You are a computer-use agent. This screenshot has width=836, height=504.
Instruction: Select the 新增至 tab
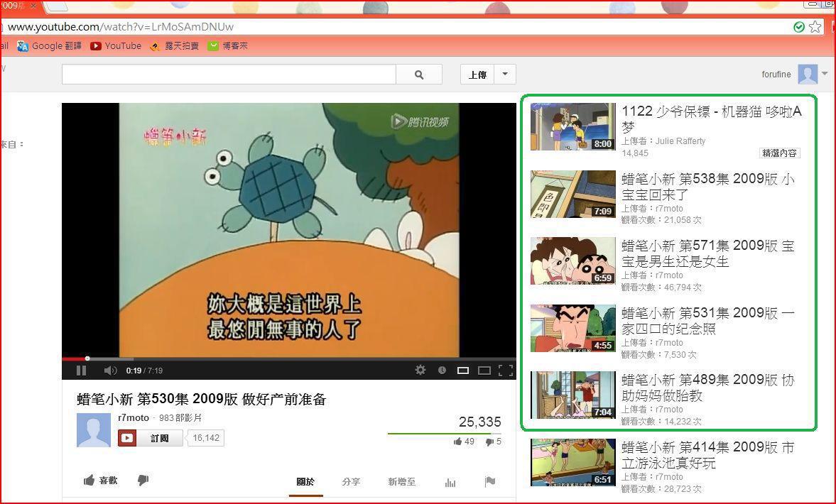point(401,481)
